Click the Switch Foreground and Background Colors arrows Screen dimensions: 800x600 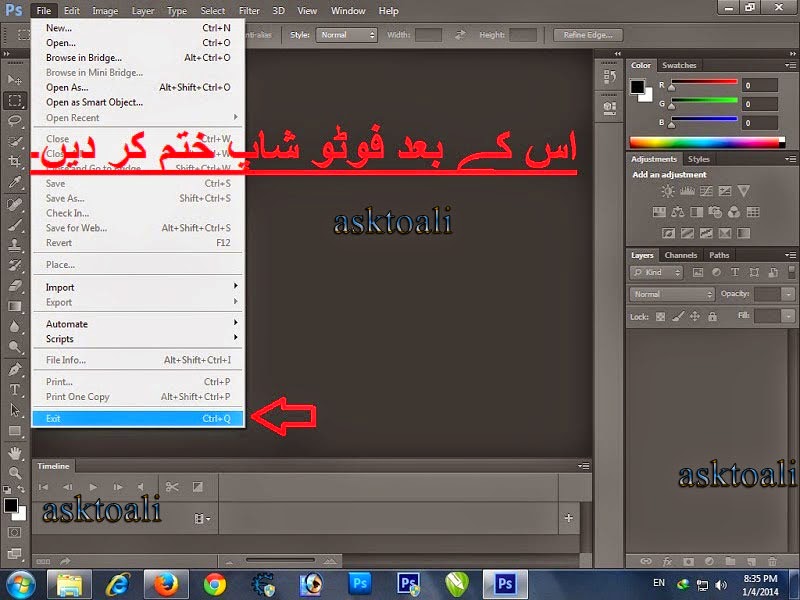pyautogui.click(x=21, y=489)
